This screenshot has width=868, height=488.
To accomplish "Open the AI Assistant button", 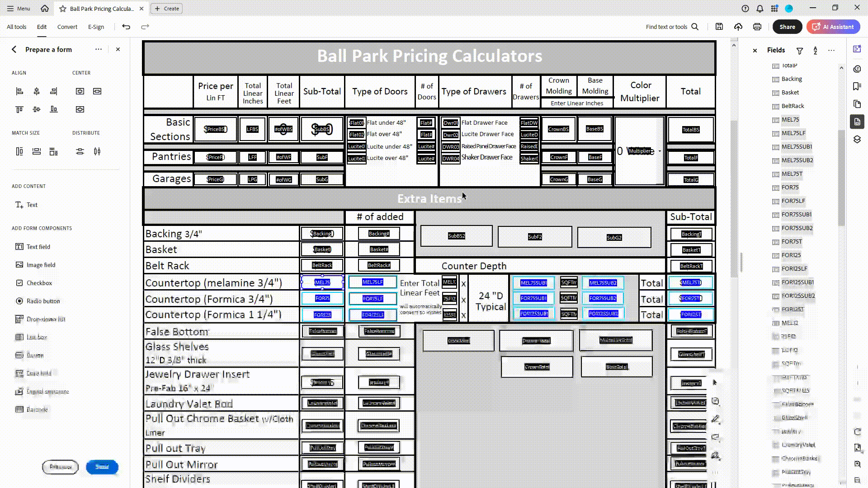I will coord(833,27).
